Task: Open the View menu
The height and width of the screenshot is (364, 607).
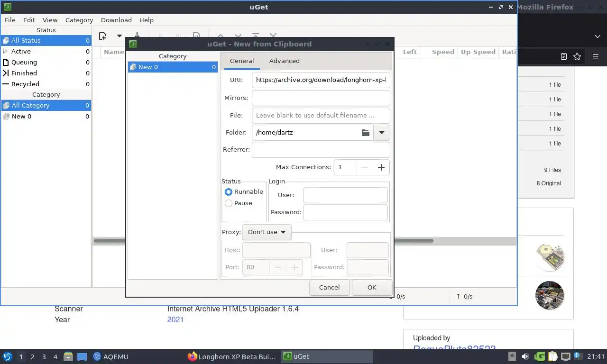Action: point(50,20)
